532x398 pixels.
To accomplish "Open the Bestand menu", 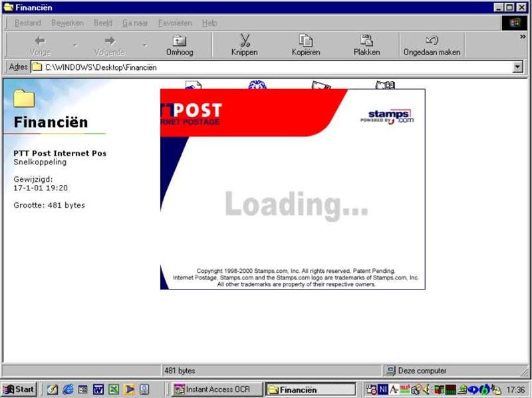I will point(28,23).
